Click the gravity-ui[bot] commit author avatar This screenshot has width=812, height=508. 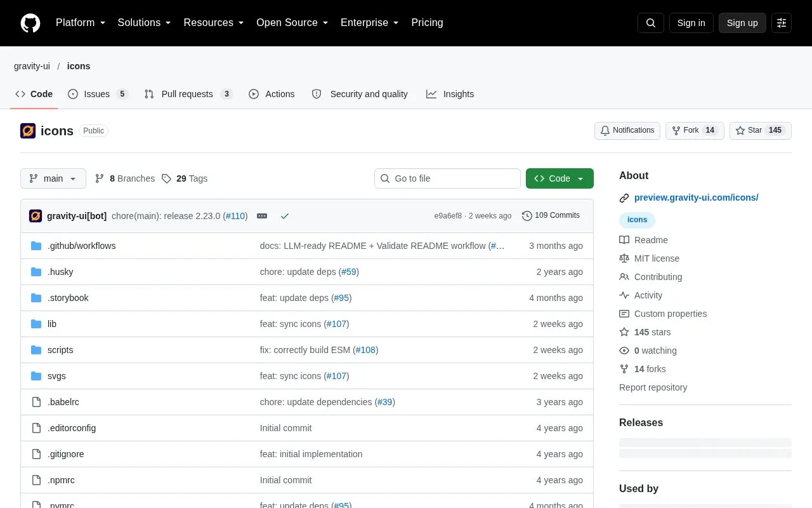coord(36,216)
